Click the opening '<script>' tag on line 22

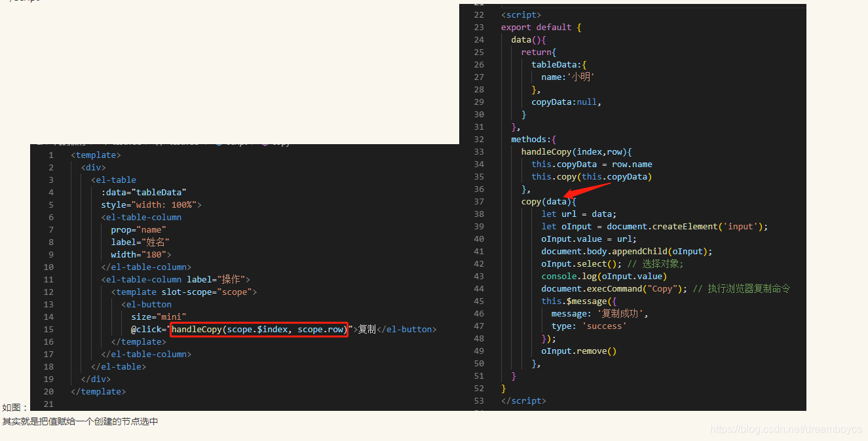(x=521, y=15)
